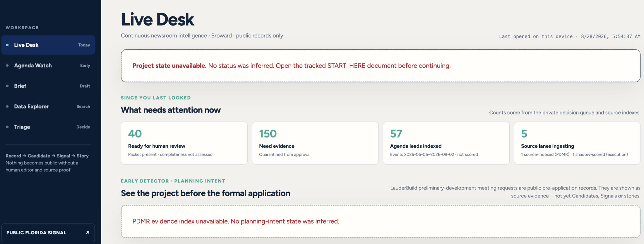The image size is (644, 244).
Task: Click the 'What needs attention now' heading
Action: 171,110
